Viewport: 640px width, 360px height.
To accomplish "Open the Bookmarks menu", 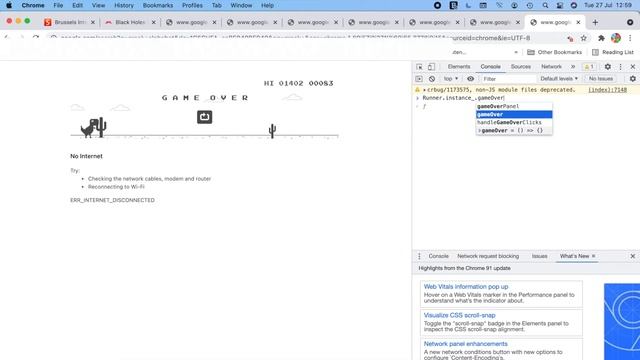I will 158,5.
